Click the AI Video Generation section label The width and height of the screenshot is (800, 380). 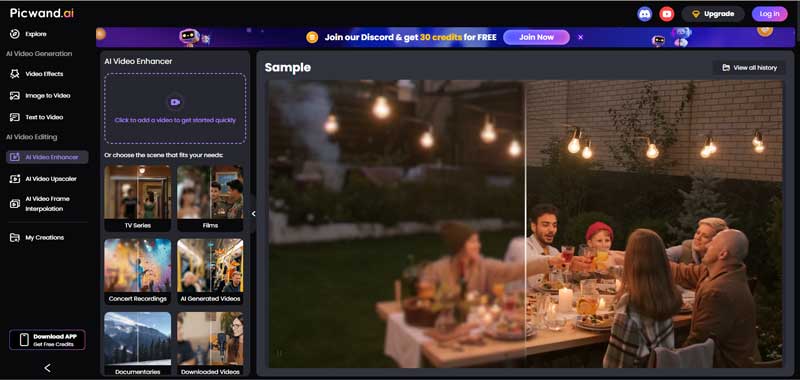pos(39,54)
